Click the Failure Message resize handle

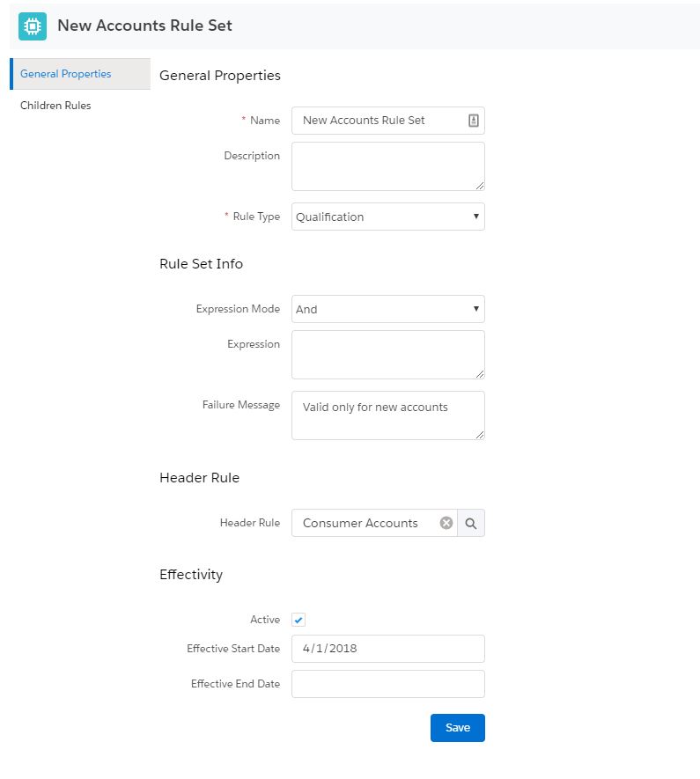479,435
